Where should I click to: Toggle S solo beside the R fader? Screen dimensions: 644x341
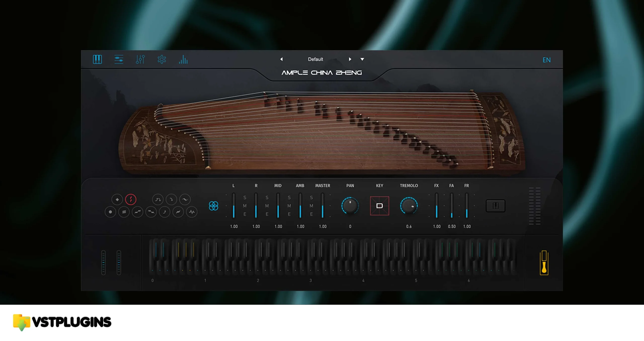click(x=267, y=198)
